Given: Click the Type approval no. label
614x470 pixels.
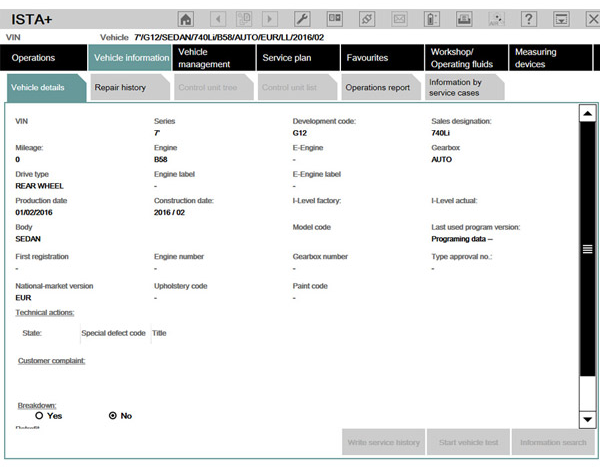Looking at the screenshot, I should pyautogui.click(x=462, y=257).
